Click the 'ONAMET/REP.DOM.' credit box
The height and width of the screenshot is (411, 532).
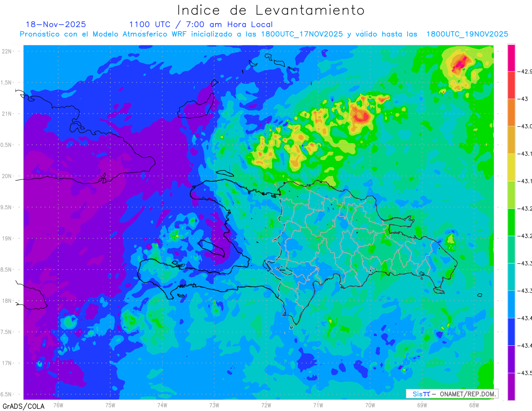[452, 394]
